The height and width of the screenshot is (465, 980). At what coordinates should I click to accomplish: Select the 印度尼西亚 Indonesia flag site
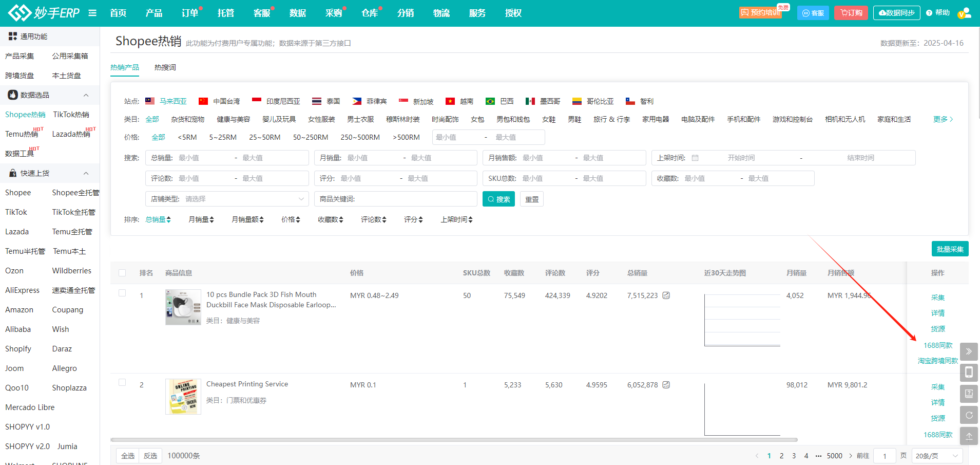click(257, 101)
